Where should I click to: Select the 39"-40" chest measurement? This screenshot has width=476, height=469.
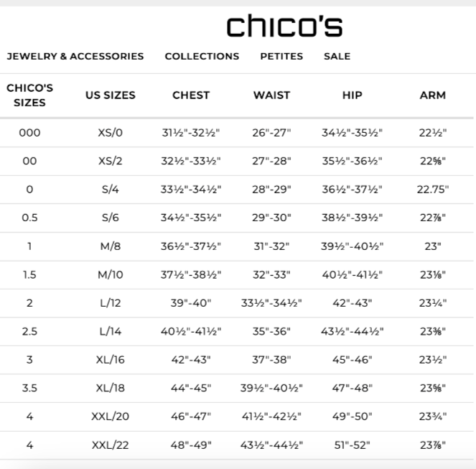(x=191, y=303)
